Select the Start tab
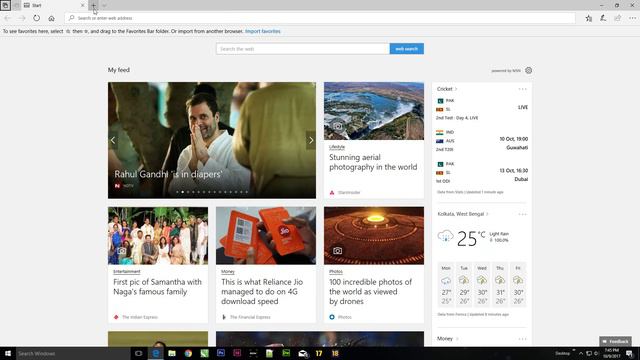The width and height of the screenshot is (640, 360). coord(54,5)
